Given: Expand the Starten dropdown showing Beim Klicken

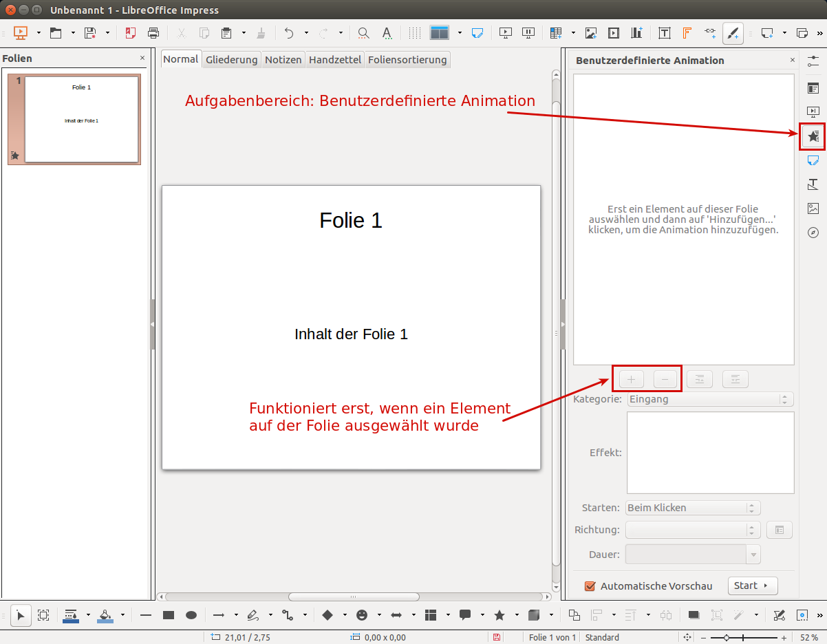Looking at the screenshot, I should click(693, 508).
